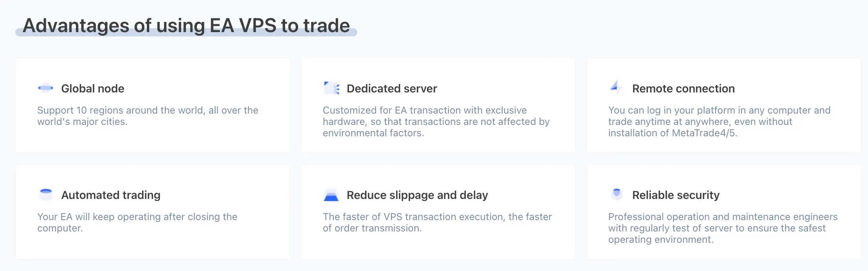The width and height of the screenshot is (868, 271).
Task: Click the description about exclusive hardware transactions
Action: click(436, 121)
